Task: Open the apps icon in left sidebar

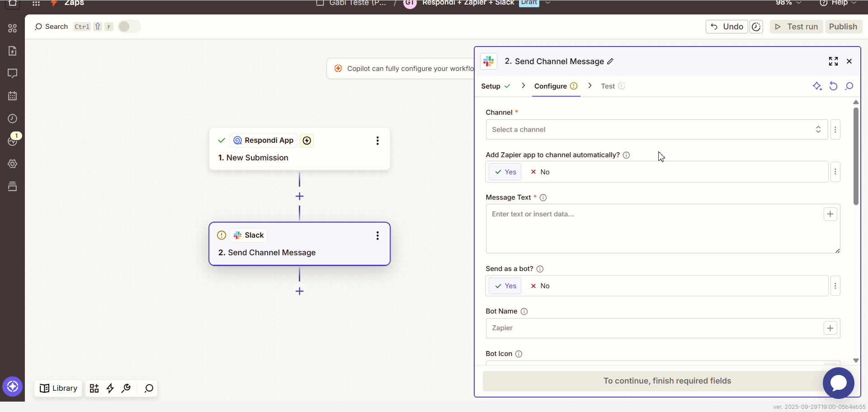Action: tap(13, 28)
